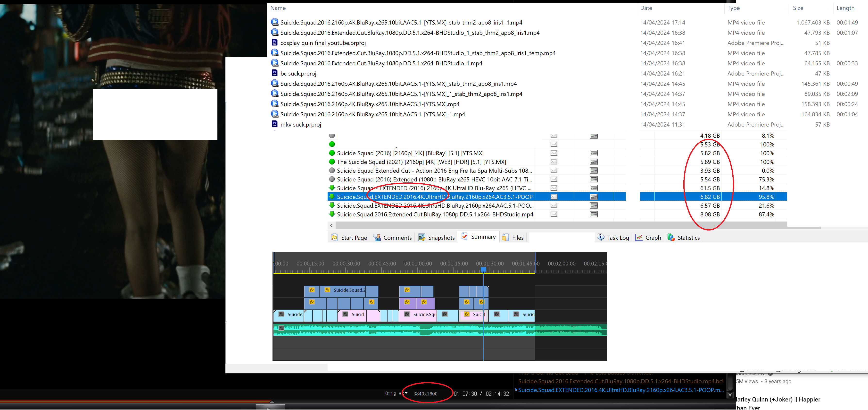Sort files by the Date column header
Screen dimensions: 868x410
646,8
